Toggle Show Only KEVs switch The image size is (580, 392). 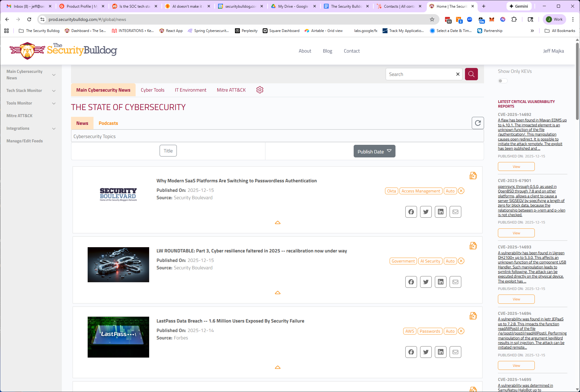(503, 81)
